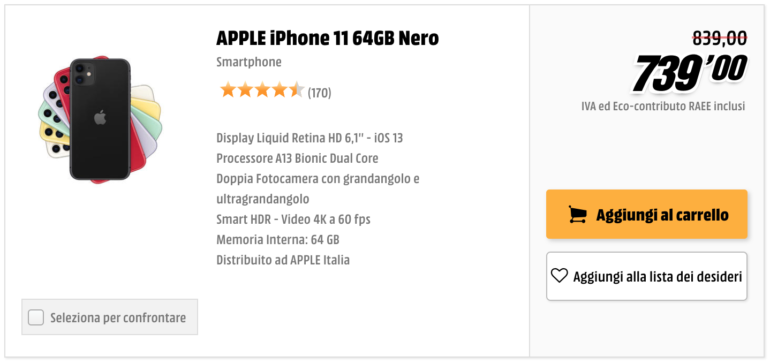
Task: Click the Smartphone category label
Action: click(249, 62)
